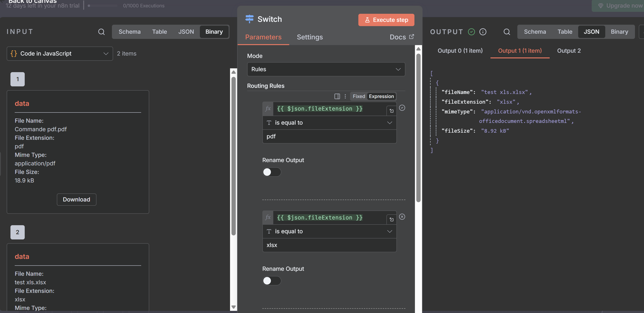This screenshot has height=313, width=644.
Task: Open expression editor for first fileExtension rule
Action: 391,111
